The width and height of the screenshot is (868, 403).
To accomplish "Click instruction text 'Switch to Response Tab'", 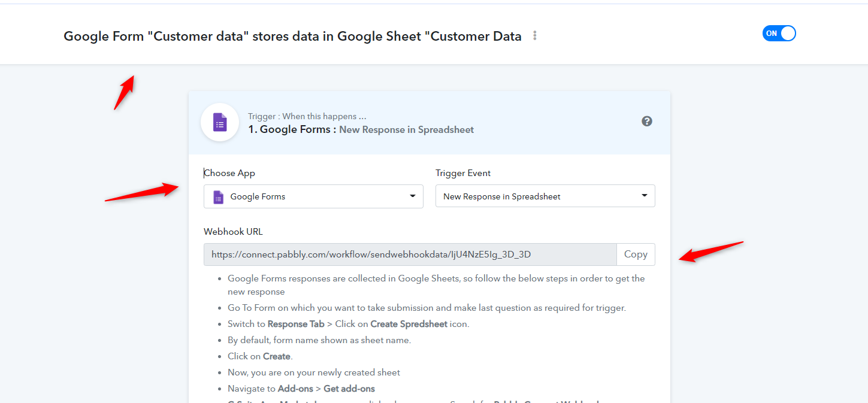I will point(276,324).
